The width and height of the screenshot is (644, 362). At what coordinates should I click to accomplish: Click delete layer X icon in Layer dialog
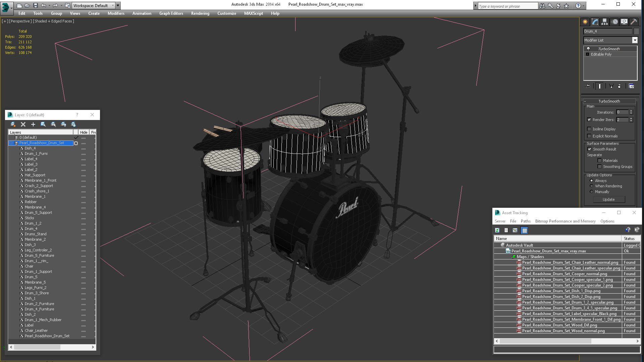(x=23, y=124)
